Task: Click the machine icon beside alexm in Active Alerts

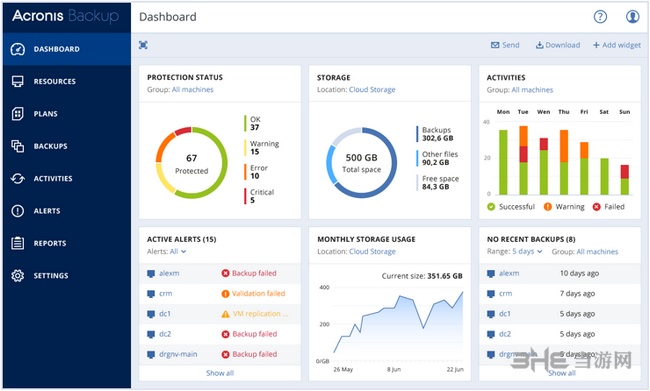Action: pyautogui.click(x=151, y=274)
